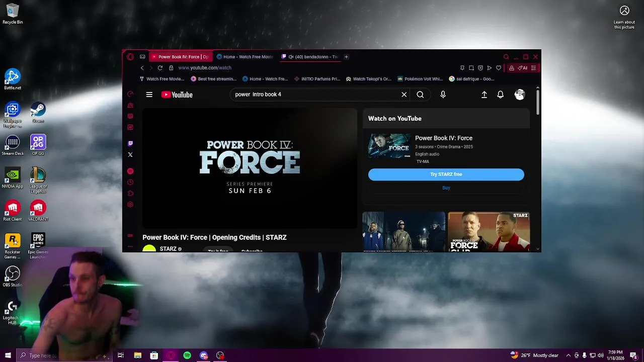Screen dimensions: 644x362
Task: Select the VALORANT desktop icon
Action: pos(38,211)
